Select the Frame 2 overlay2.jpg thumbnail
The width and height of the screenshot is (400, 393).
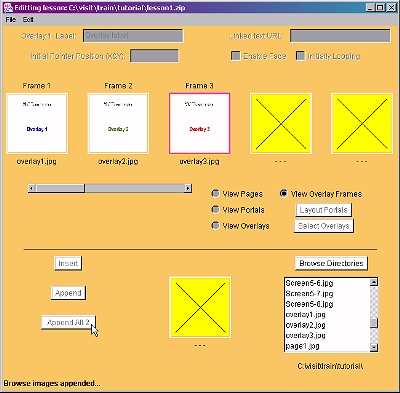[118, 123]
